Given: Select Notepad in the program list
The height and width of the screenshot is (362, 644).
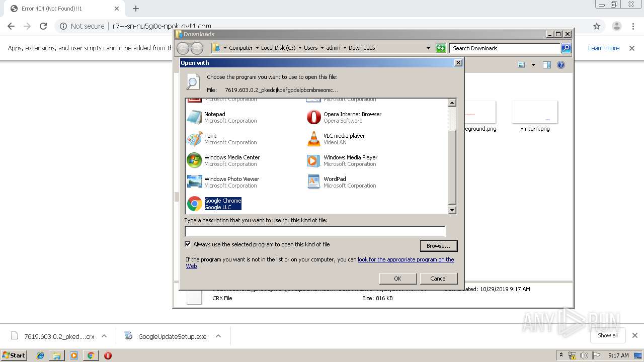Looking at the screenshot, I should [221, 117].
